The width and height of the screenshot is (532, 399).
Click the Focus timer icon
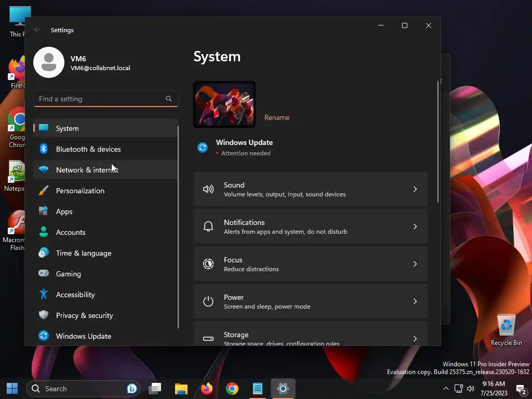208,263
